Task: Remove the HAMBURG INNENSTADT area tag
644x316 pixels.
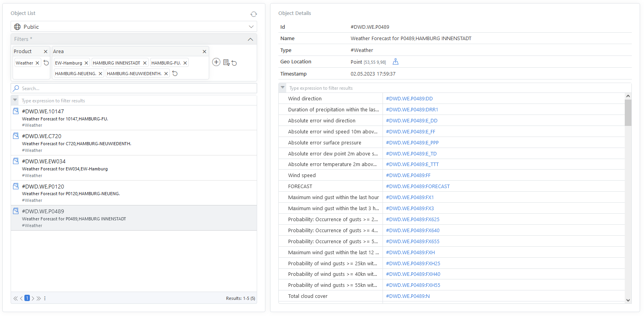Action: (x=145, y=63)
